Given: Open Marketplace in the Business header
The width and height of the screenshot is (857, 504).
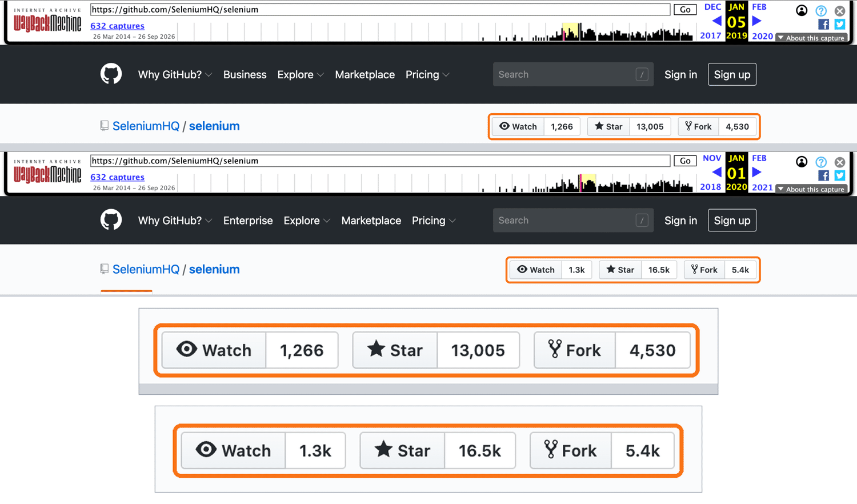Looking at the screenshot, I should click(x=365, y=74).
